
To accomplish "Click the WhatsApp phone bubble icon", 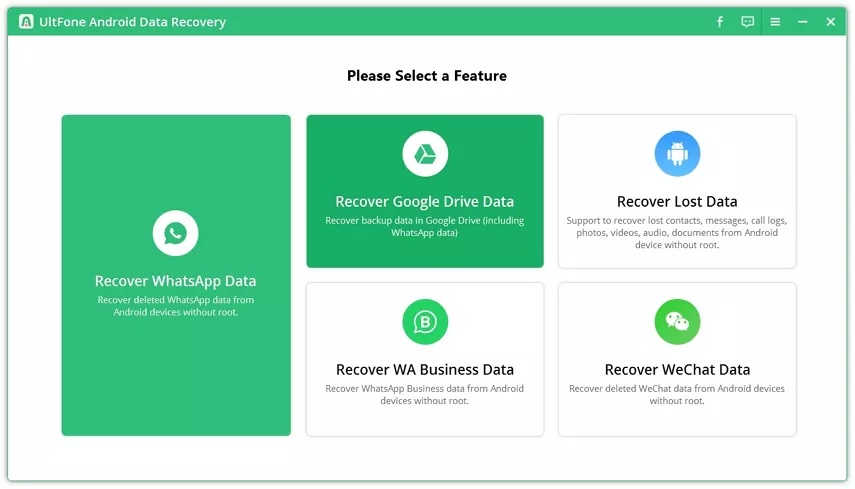I will tap(175, 233).
